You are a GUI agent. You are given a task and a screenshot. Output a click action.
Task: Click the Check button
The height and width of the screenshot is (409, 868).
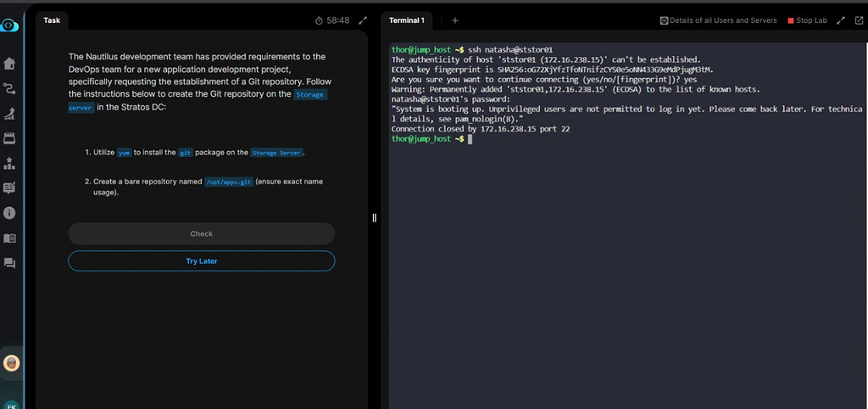point(201,233)
